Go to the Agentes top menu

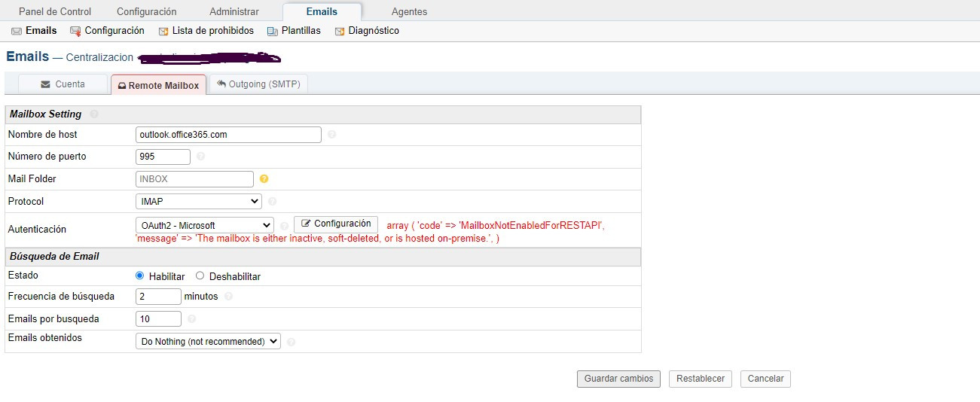coord(409,11)
